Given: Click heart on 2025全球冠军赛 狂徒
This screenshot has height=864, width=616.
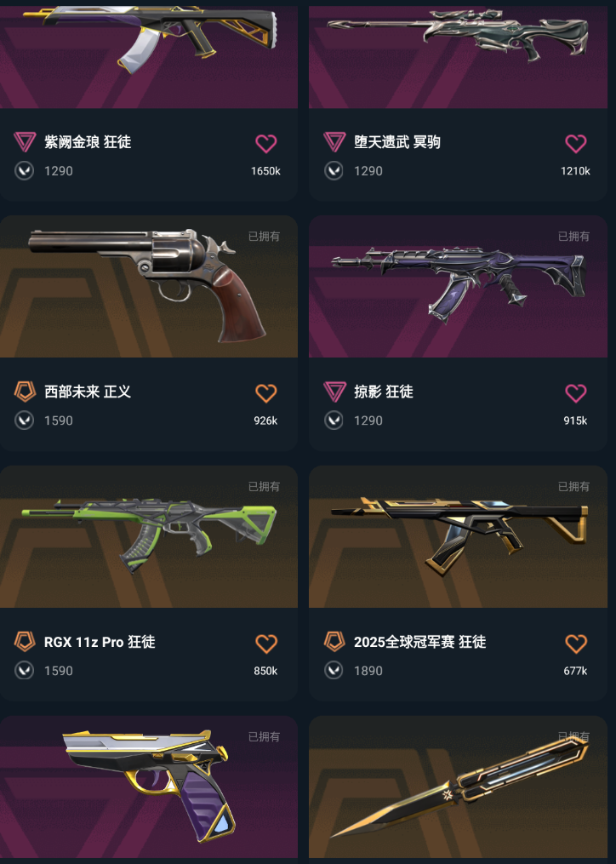Looking at the screenshot, I should tap(576, 643).
